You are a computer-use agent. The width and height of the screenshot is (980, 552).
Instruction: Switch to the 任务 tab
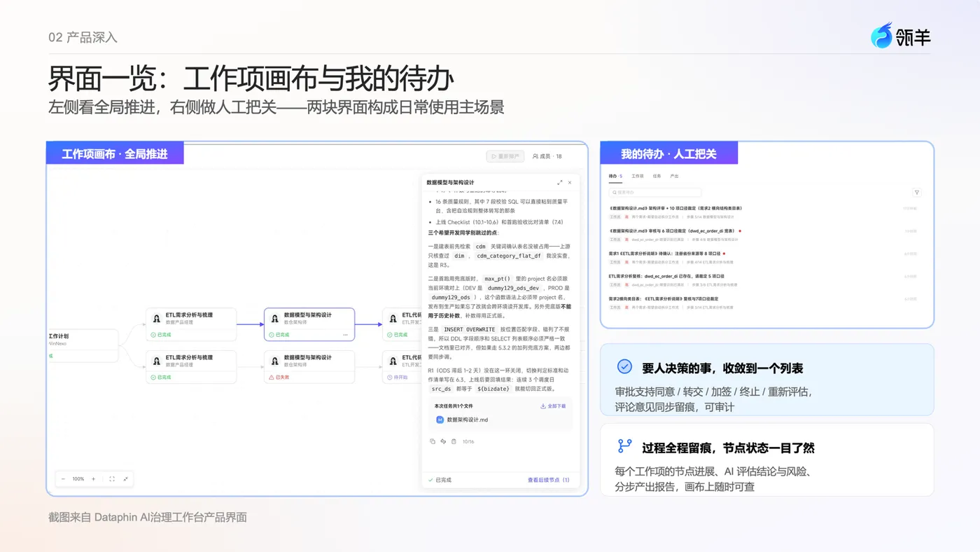(657, 176)
